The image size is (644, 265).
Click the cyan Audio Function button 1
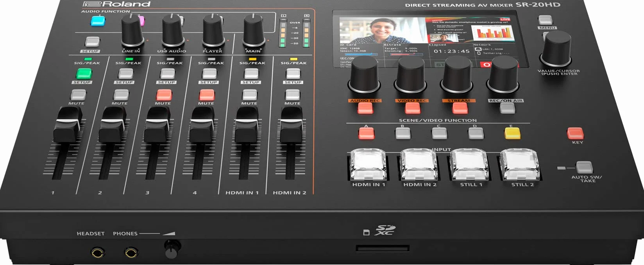(98, 21)
